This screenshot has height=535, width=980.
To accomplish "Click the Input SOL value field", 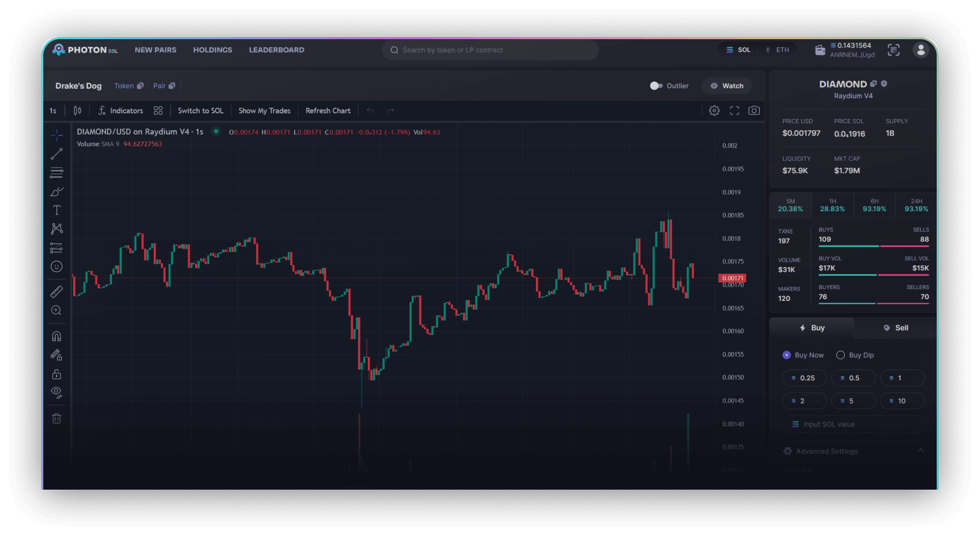I will click(854, 424).
